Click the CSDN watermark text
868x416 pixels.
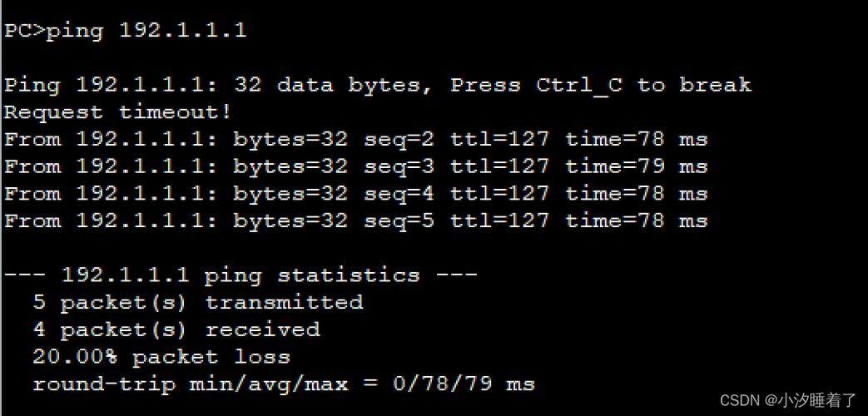point(788,400)
